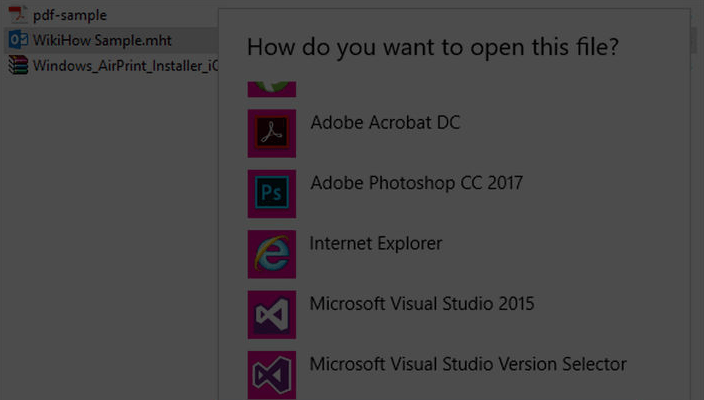Choose the Photoshop Ps icon

(x=272, y=194)
